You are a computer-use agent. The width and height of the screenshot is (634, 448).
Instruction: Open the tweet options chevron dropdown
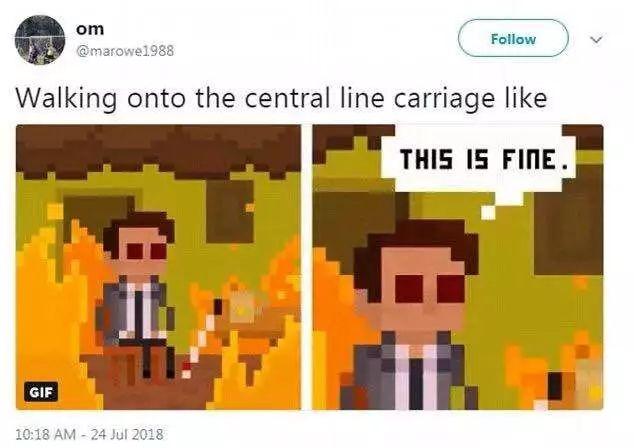point(596,40)
